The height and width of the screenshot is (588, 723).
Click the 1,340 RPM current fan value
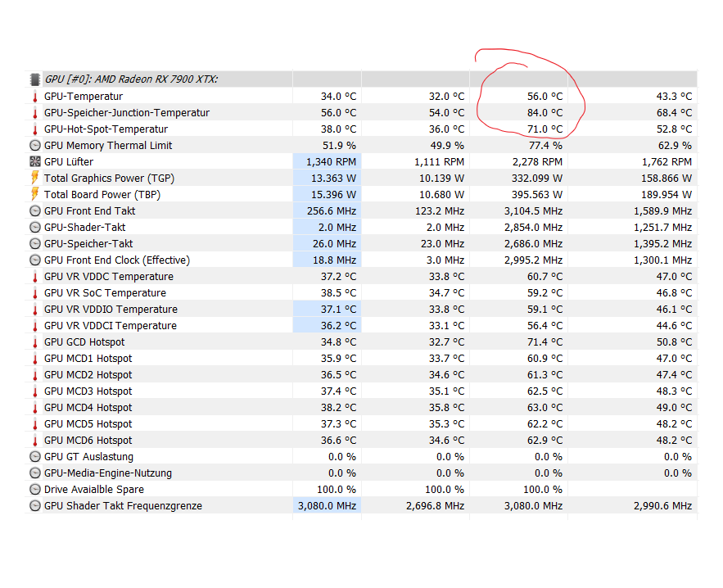click(x=331, y=162)
